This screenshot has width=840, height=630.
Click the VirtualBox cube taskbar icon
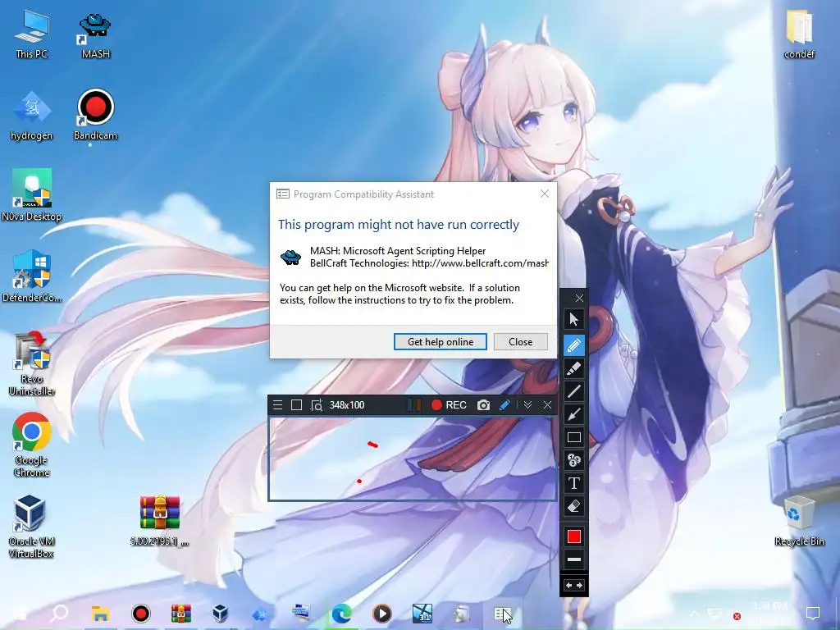pyautogui.click(x=220, y=614)
